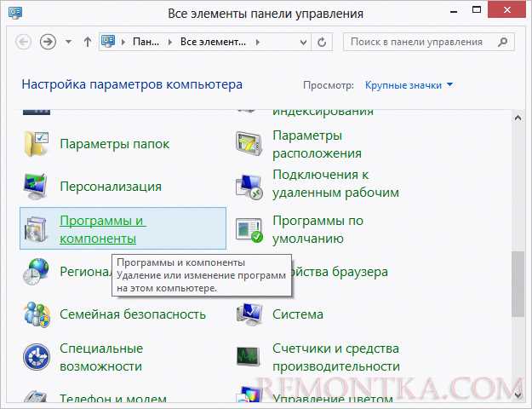Screen dimensions: 532x409
Task: Click the Программы и компоненты icon
Action: (36, 229)
